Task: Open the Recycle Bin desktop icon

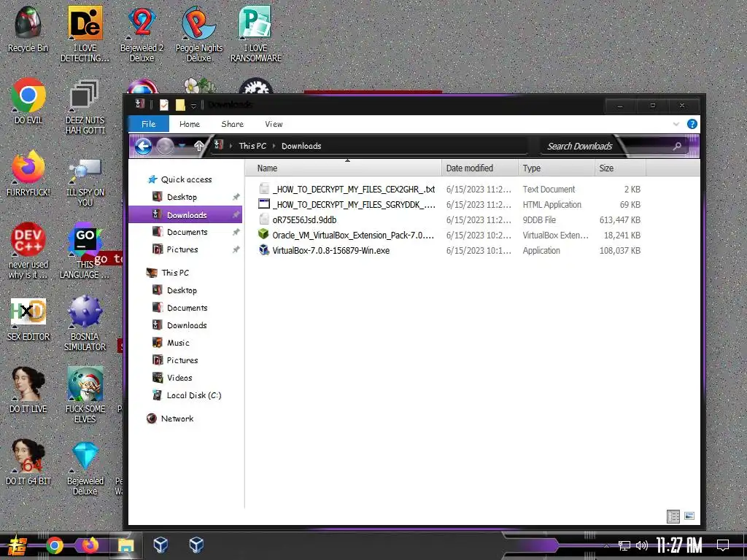Action: click(x=28, y=29)
